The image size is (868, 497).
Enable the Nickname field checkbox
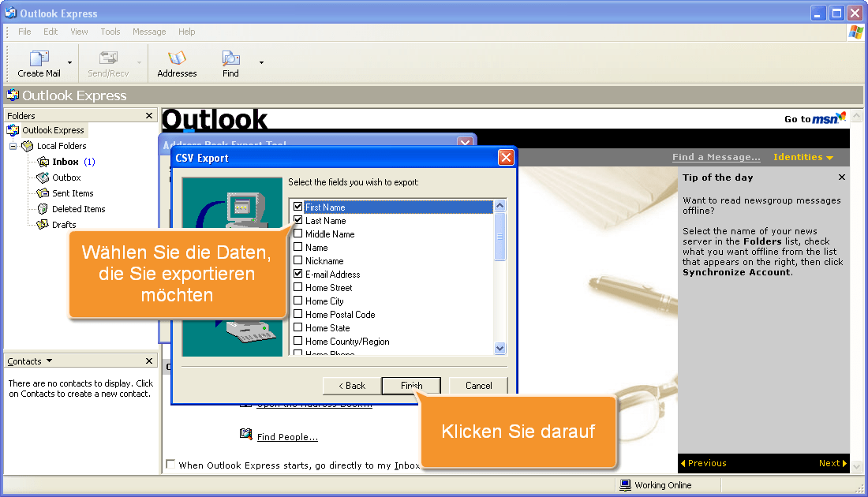tap(297, 260)
